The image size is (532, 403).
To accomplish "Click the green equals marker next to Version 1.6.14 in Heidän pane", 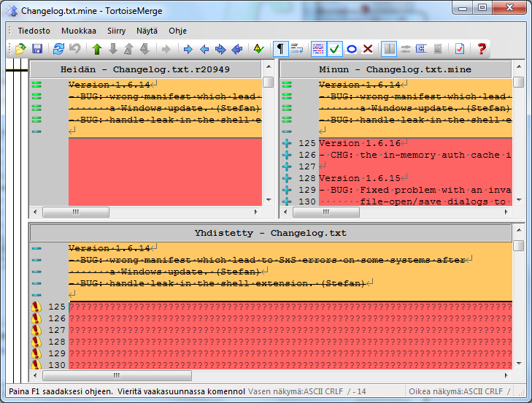I will coord(36,85).
